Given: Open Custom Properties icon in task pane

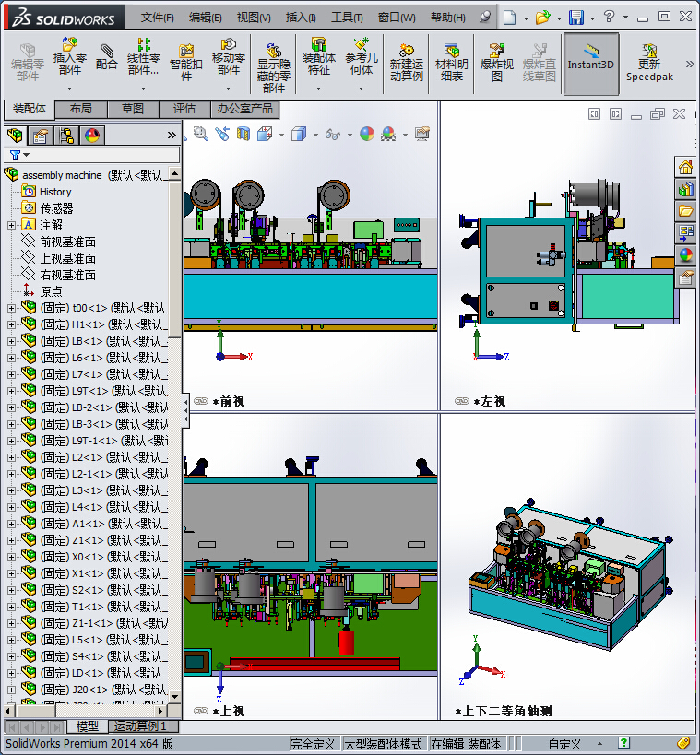Looking at the screenshot, I should (685, 277).
